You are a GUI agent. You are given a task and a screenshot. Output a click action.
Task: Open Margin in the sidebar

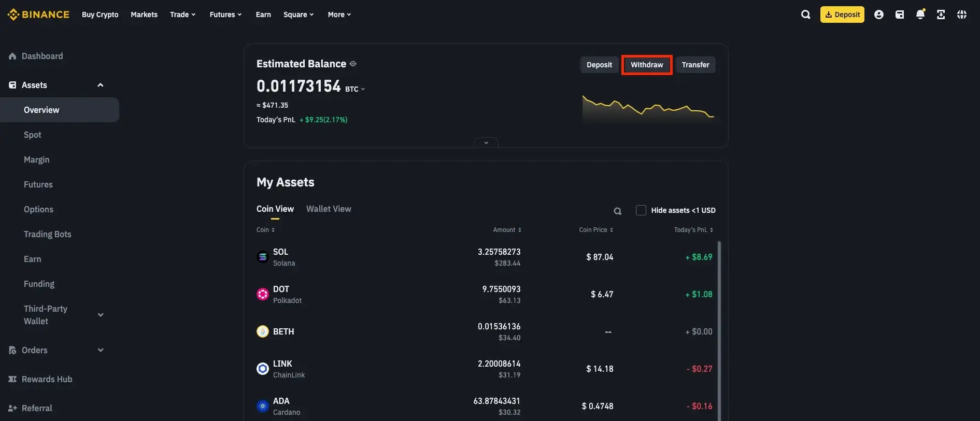[x=37, y=159]
